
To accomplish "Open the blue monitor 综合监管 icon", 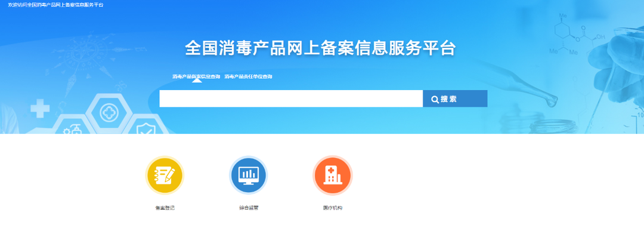I will pyautogui.click(x=249, y=175).
